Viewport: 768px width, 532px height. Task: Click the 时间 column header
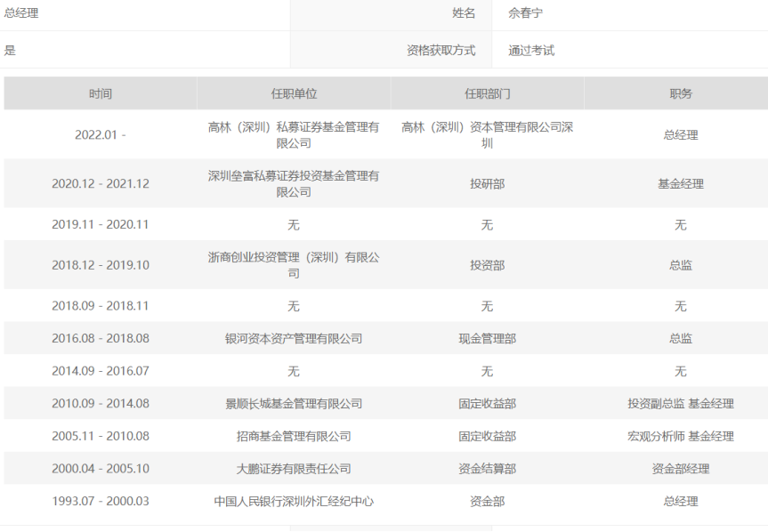tap(101, 93)
